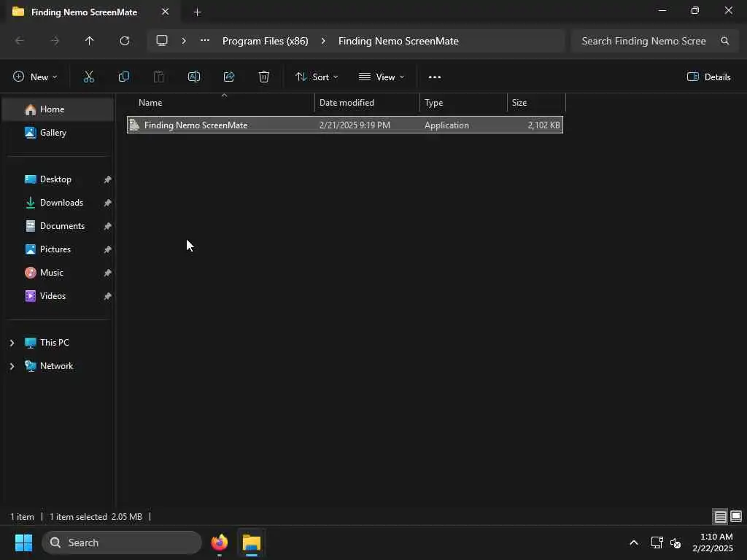Switch to large thumbnails view icon

(x=736, y=516)
